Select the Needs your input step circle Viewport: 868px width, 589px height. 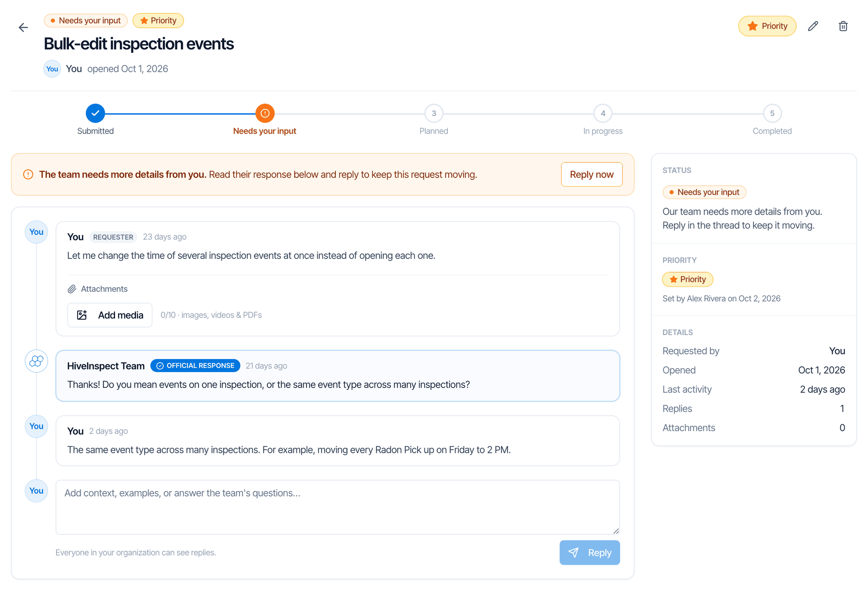[x=265, y=113]
